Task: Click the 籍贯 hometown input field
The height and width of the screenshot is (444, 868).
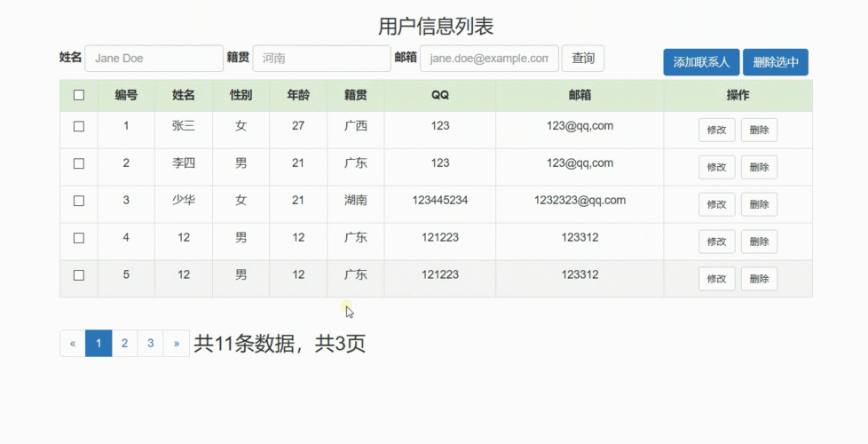Action: (321, 59)
